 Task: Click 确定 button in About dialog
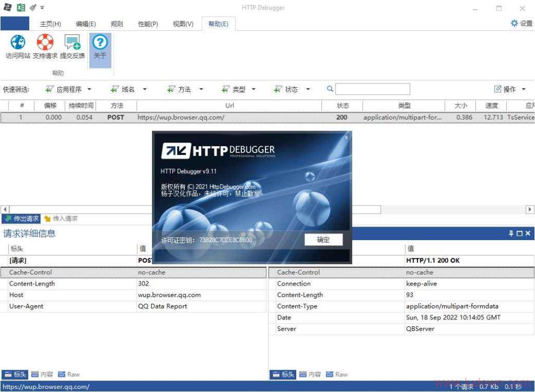[323, 240]
